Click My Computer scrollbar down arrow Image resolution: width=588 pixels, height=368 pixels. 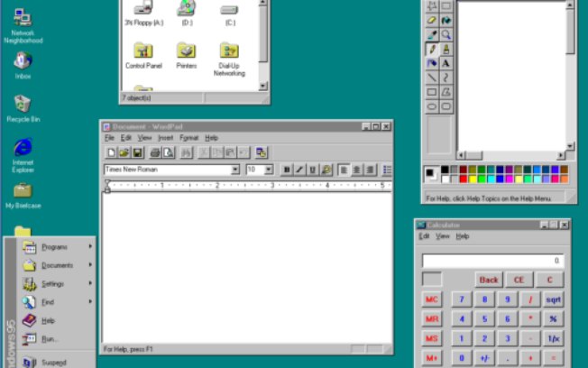point(262,86)
